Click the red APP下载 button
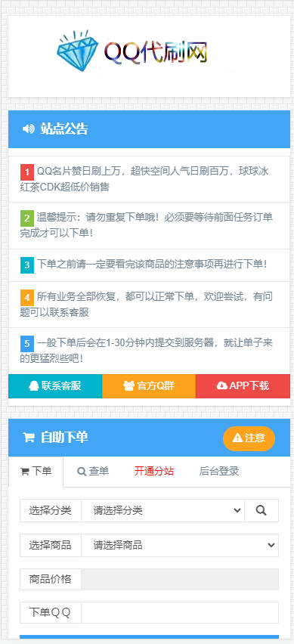The width and height of the screenshot is (294, 644). (x=243, y=386)
